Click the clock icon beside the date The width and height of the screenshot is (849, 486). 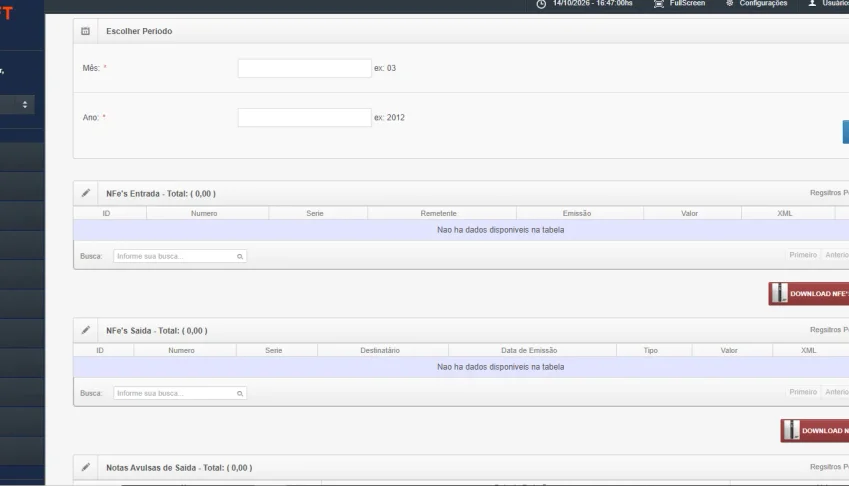pos(541,4)
